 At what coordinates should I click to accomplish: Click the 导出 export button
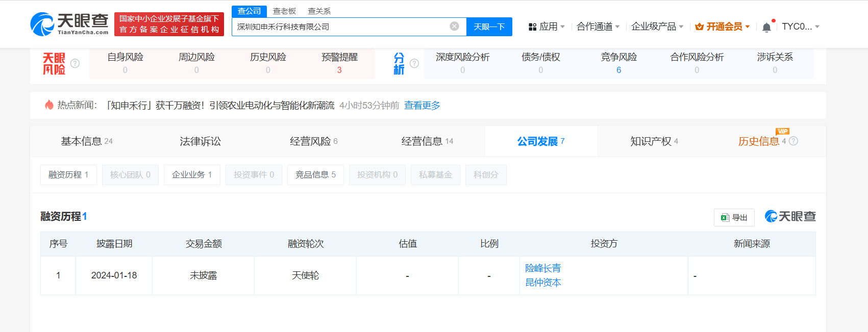734,218
